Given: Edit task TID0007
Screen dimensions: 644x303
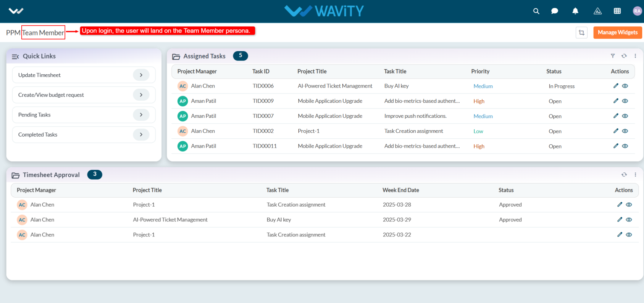Looking at the screenshot, I should pyautogui.click(x=616, y=116).
